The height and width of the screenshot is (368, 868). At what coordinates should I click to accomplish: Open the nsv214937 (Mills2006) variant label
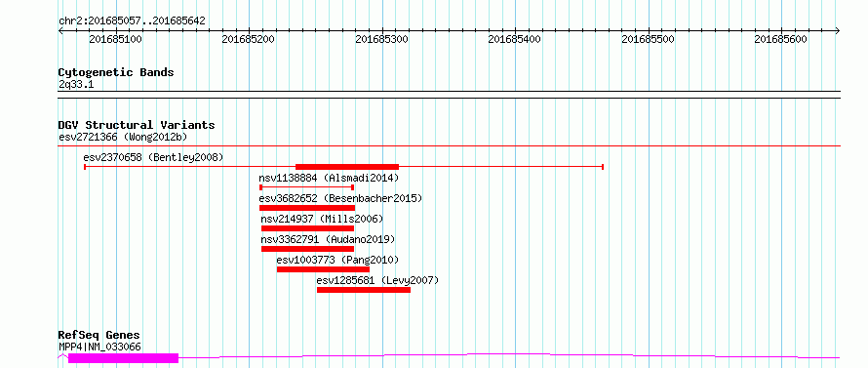[322, 219]
